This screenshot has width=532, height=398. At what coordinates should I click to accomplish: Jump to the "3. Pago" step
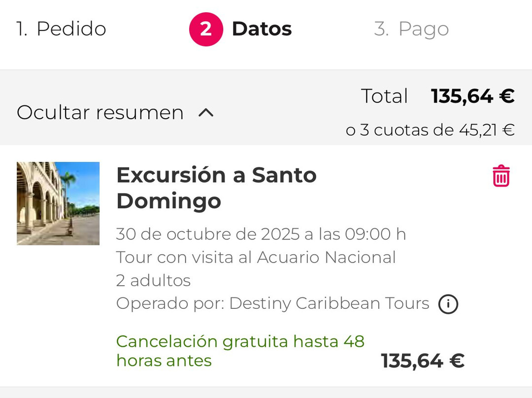tap(411, 29)
